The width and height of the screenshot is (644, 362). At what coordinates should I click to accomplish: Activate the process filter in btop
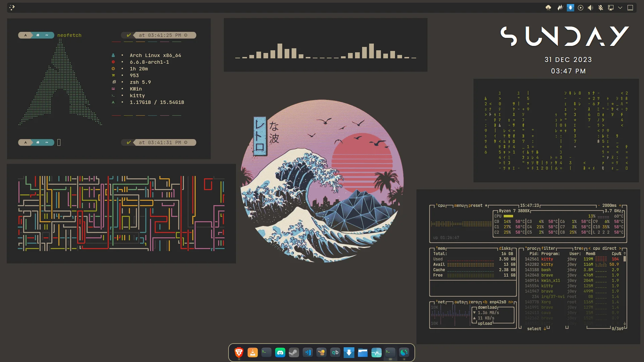[x=548, y=248]
